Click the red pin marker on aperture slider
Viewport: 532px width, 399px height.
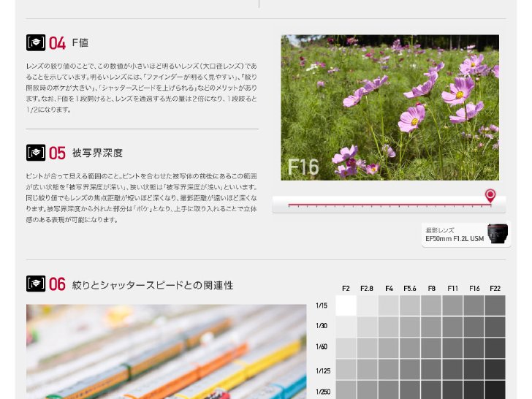click(490, 196)
